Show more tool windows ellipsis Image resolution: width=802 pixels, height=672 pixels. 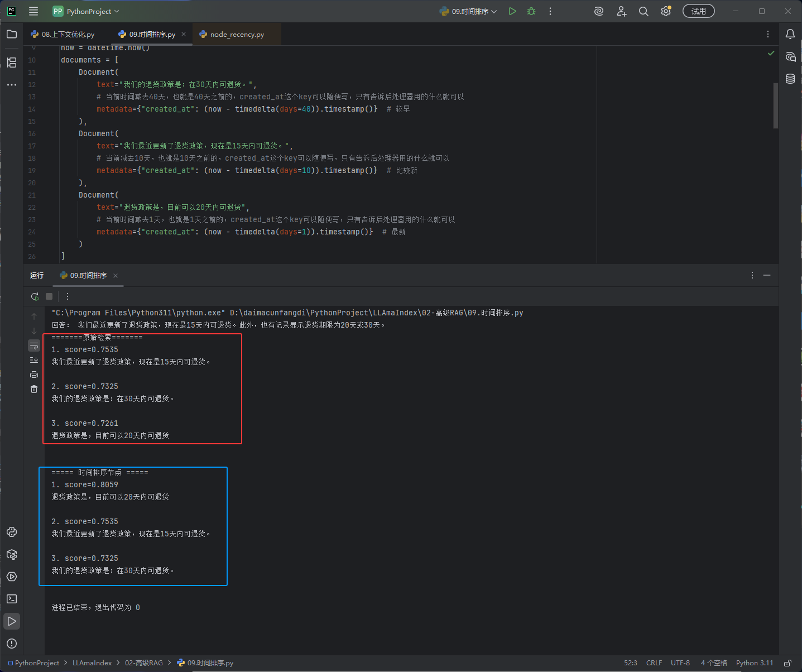[x=12, y=85]
